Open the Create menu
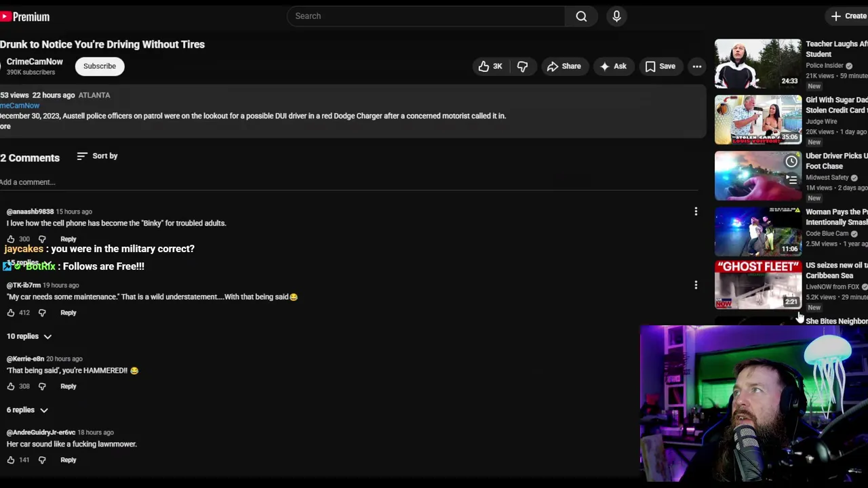 [848, 16]
